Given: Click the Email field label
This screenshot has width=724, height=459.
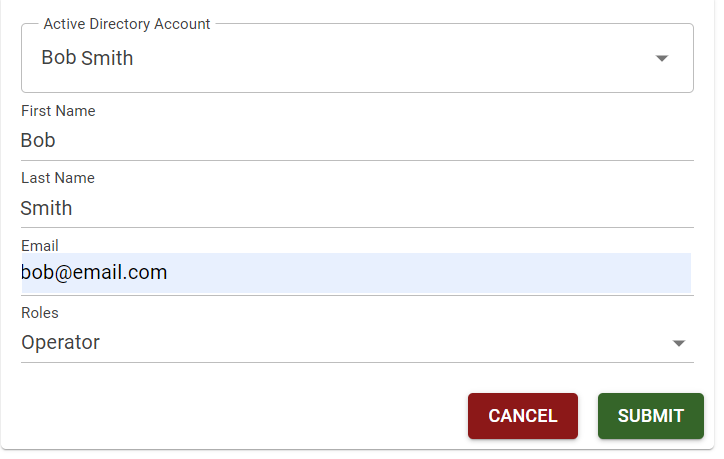Looking at the screenshot, I should pyautogui.click(x=40, y=245).
